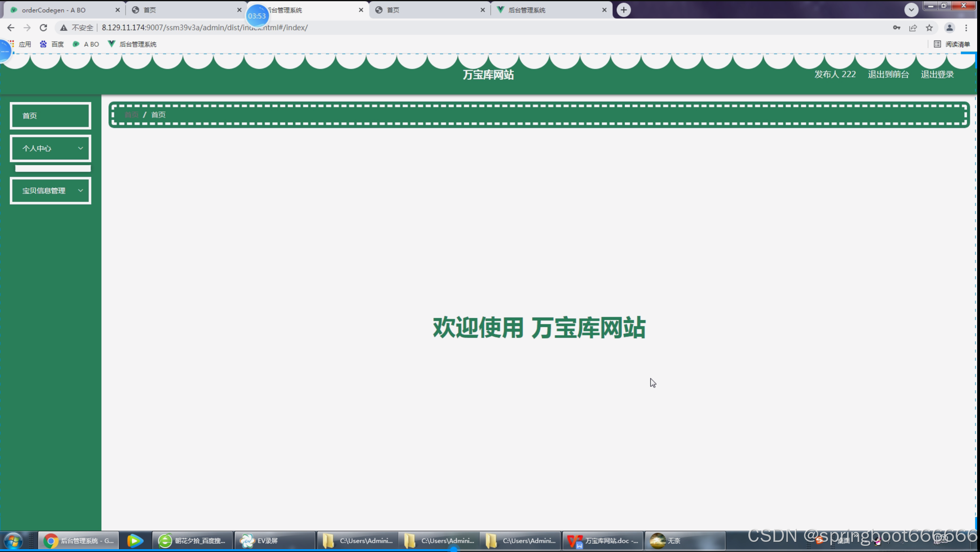Click the 退出登录 link

pos(937,75)
